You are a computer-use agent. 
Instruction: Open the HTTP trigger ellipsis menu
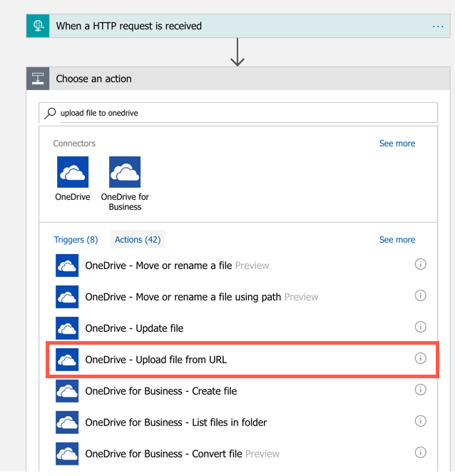point(438,26)
